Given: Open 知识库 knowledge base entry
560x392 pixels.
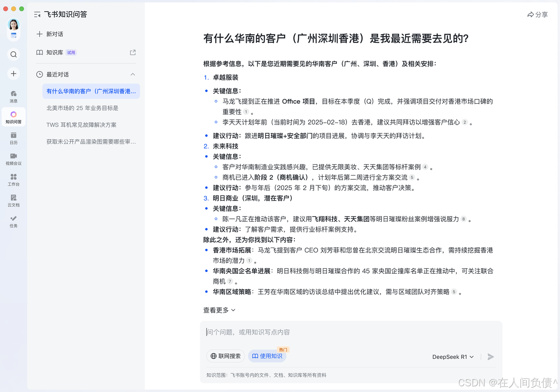Looking at the screenshot, I should tap(50, 52).
